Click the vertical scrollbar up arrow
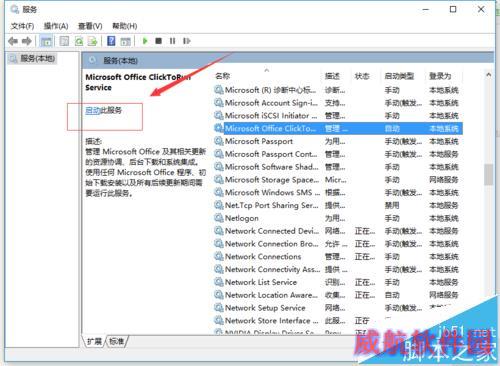Viewport: 500px width, 366px height. coord(489,75)
